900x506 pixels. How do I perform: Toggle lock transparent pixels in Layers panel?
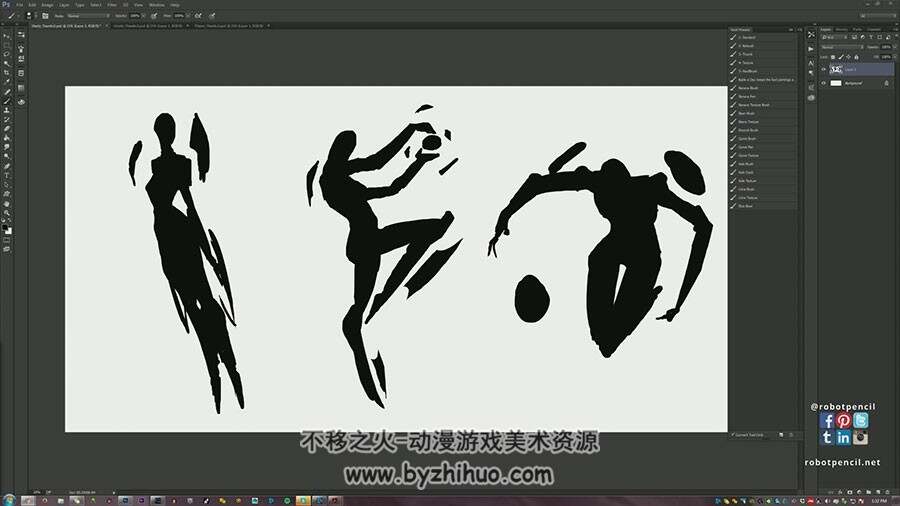coord(833,57)
